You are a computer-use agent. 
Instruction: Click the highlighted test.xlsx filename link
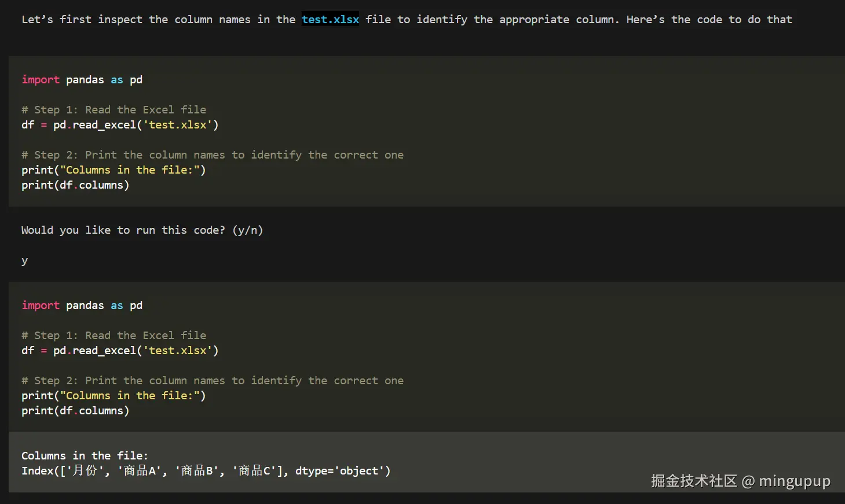point(330,20)
